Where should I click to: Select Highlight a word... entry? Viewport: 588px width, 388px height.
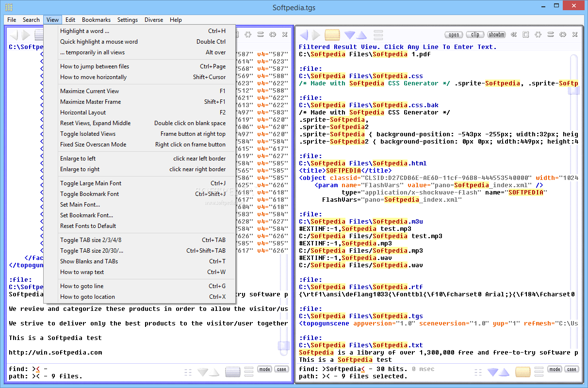(140, 31)
